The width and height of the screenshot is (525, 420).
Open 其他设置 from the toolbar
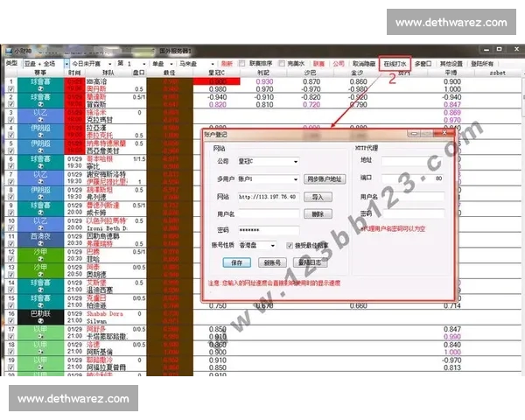click(x=451, y=64)
